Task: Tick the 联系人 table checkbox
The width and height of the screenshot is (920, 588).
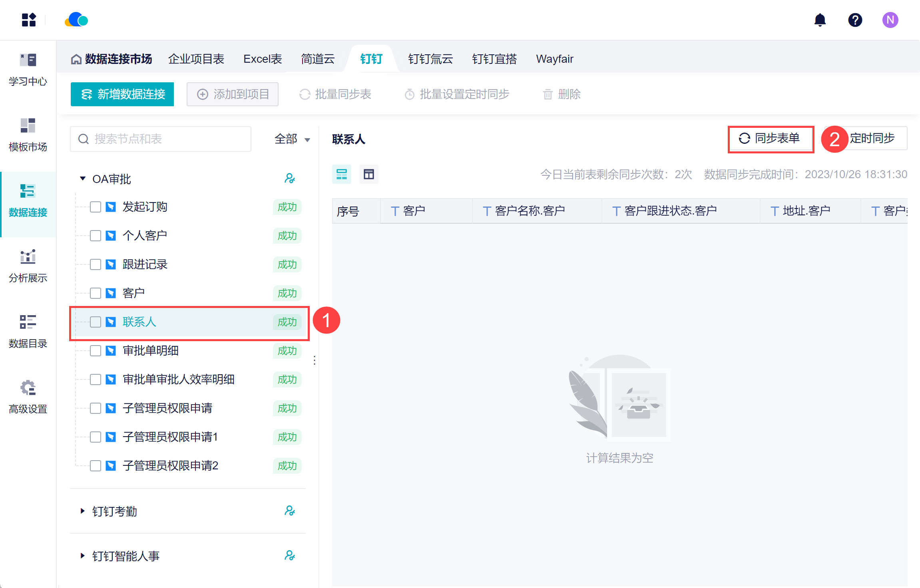Action: (95, 322)
